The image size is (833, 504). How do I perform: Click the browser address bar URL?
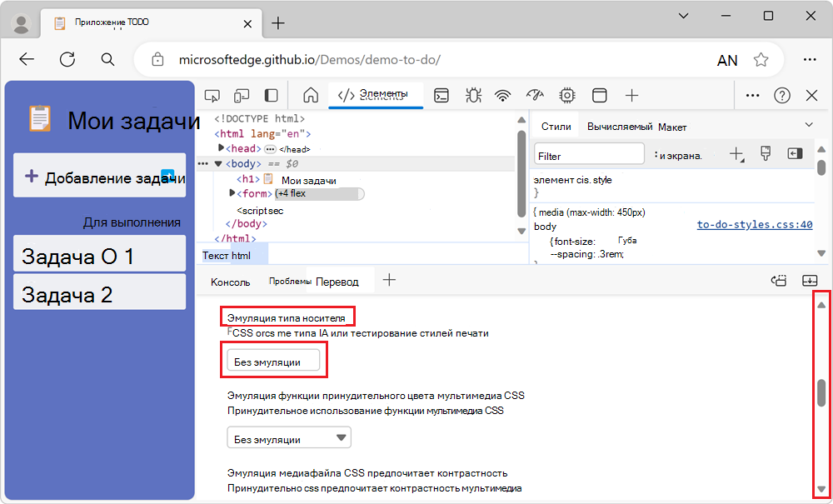tap(310, 59)
